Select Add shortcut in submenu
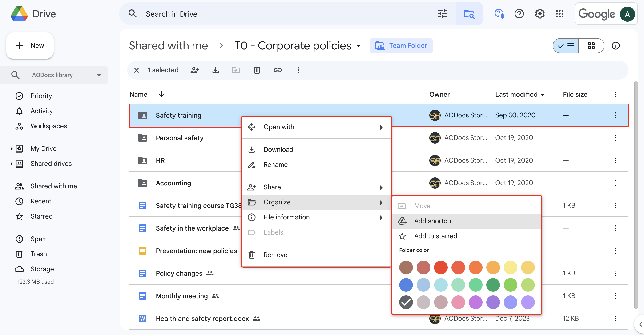 467,221
